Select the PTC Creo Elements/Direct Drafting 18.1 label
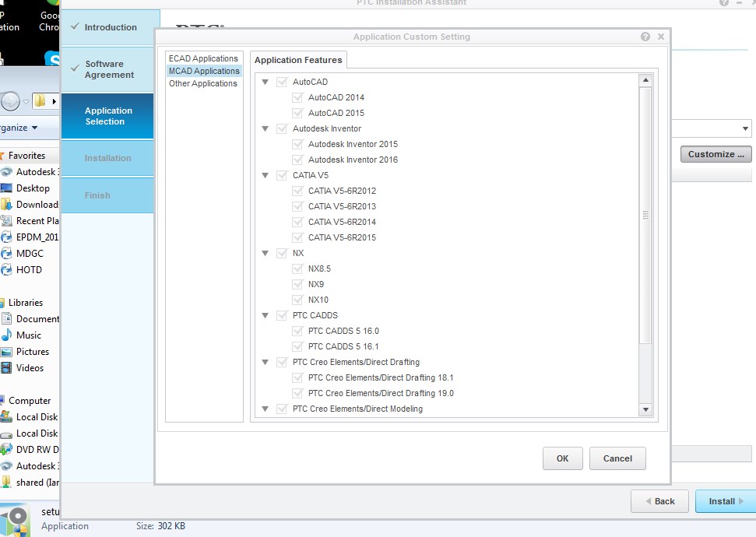The height and width of the screenshot is (537, 756). click(x=381, y=378)
